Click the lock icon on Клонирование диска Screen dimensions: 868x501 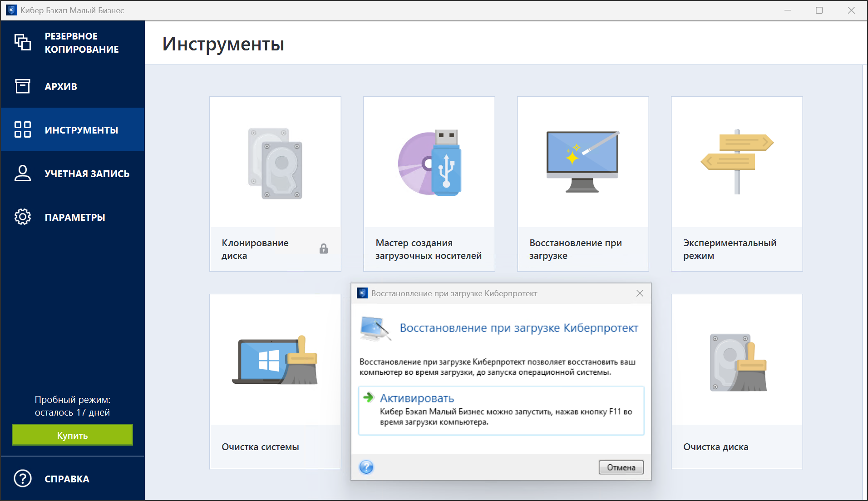pos(324,249)
